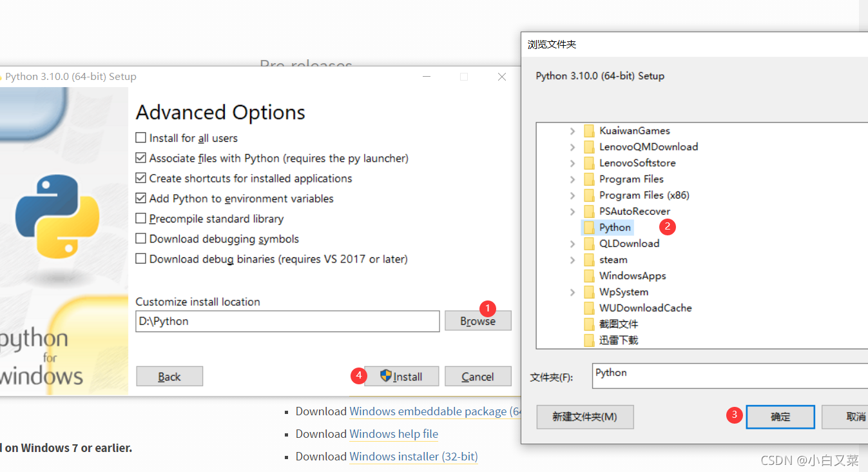Viewport: 868px width, 472px height.
Task: Select the 迅雷下载 folder icon
Action: coord(589,340)
